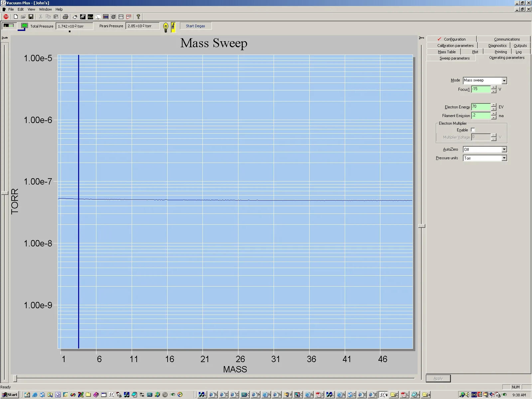Open the Window menu
The height and width of the screenshot is (399, 532).
tap(45, 9)
